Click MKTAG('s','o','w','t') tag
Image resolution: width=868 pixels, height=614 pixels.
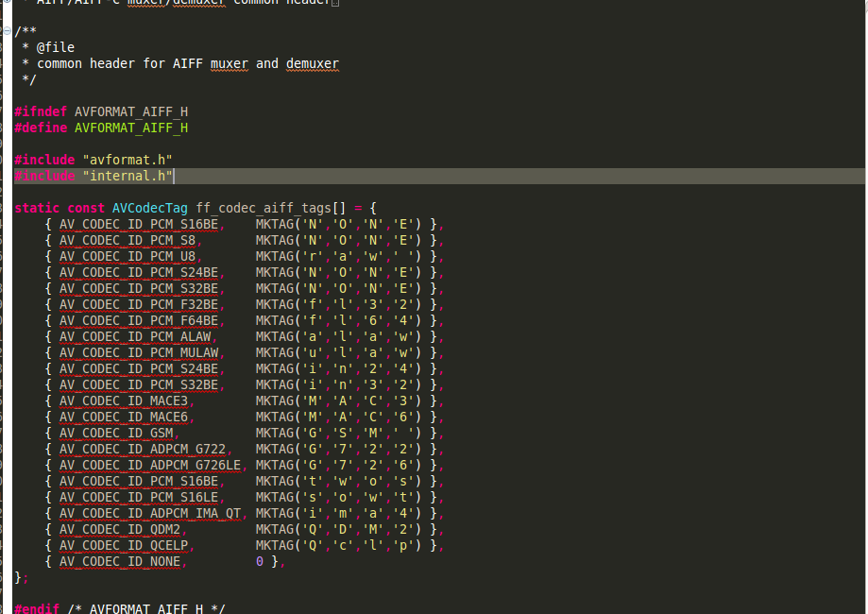pyautogui.click(x=339, y=497)
